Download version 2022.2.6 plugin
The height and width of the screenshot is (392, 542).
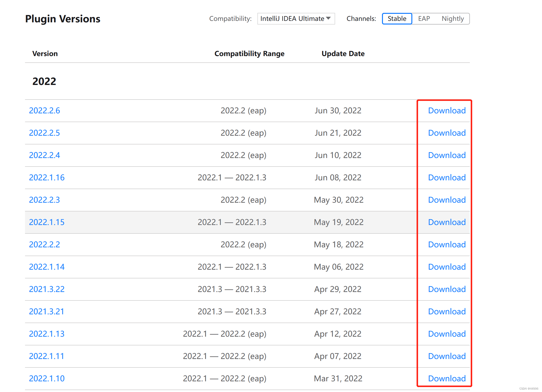(x=447, y=110)
